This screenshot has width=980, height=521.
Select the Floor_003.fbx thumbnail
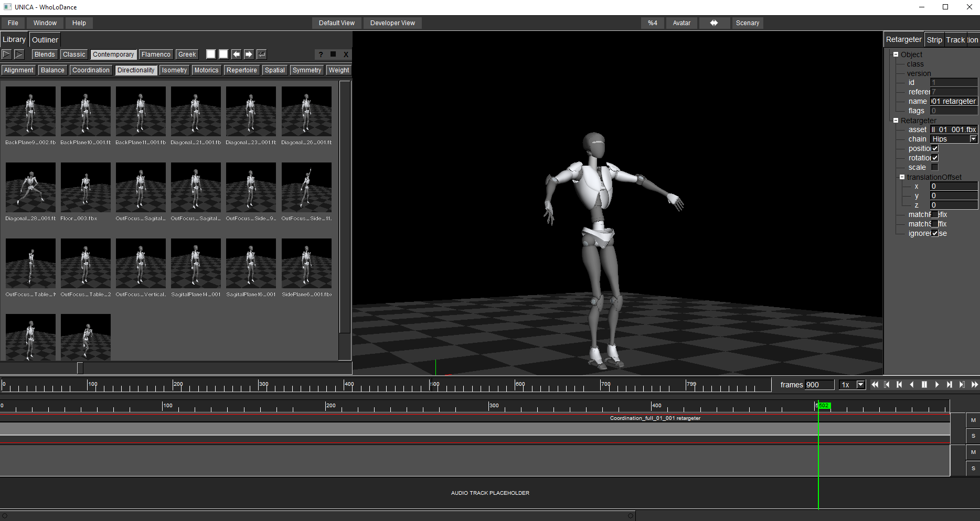[x=86, y=187]
